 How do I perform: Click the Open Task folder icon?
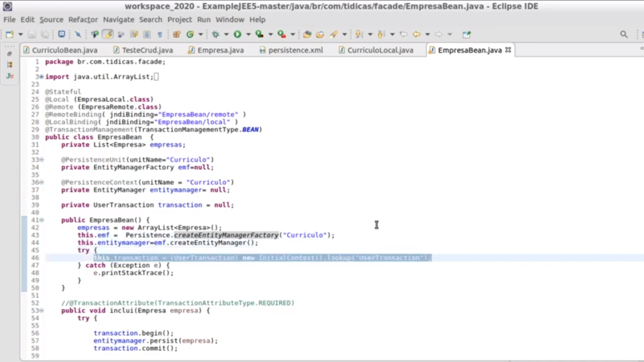320,34
